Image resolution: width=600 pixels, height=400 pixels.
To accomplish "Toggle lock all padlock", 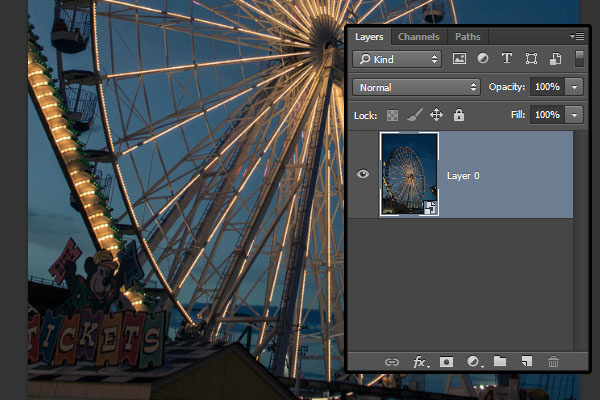I will pos(459,115).
